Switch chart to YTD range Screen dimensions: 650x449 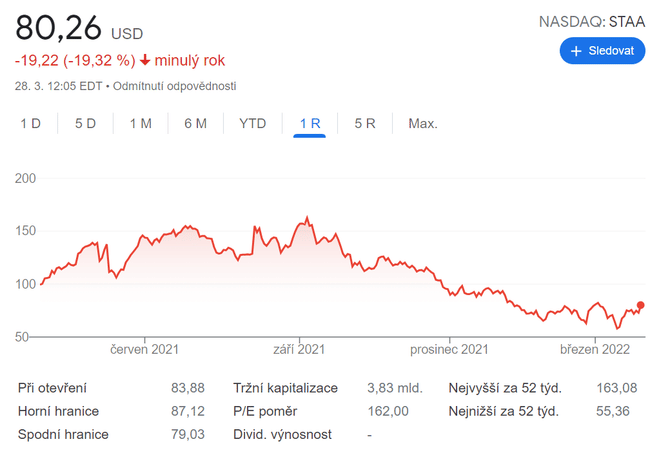252,124
